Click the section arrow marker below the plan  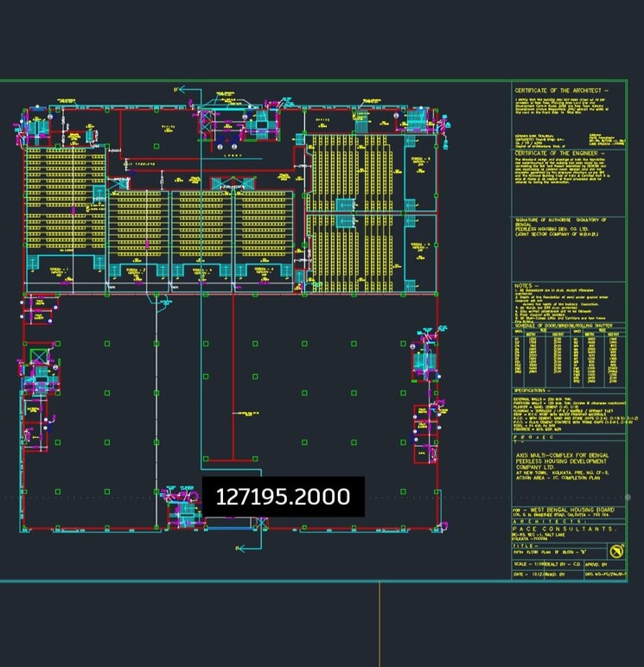click(245, 546)
